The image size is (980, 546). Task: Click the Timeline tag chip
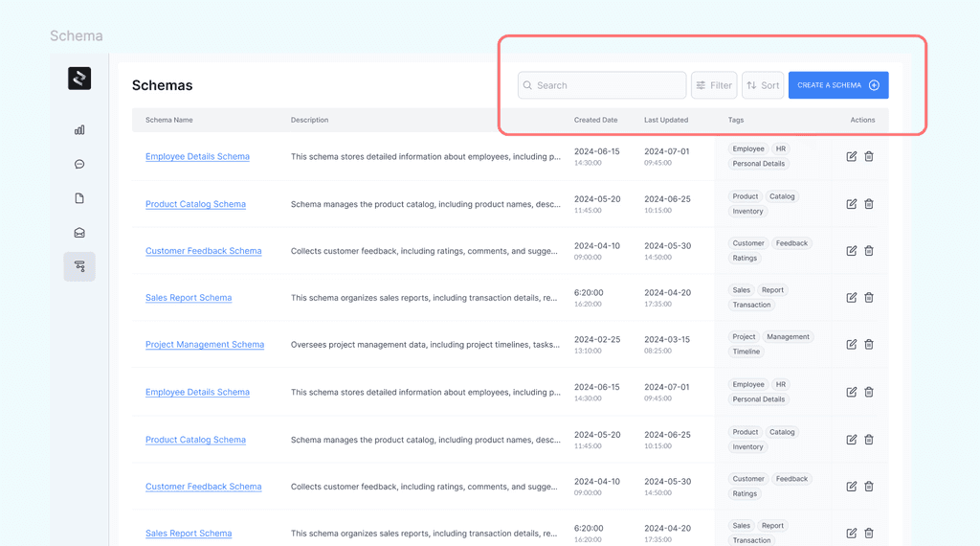[746, 352]
